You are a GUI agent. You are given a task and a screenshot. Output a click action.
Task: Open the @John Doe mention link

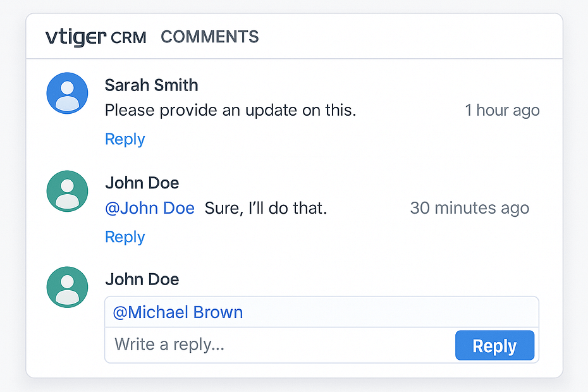[149, 208]
